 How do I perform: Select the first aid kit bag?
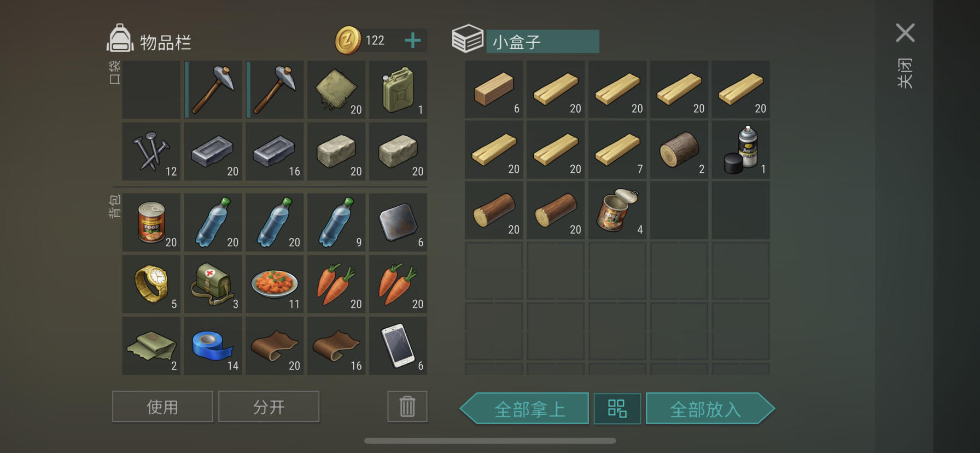click(x=213, y=284)
